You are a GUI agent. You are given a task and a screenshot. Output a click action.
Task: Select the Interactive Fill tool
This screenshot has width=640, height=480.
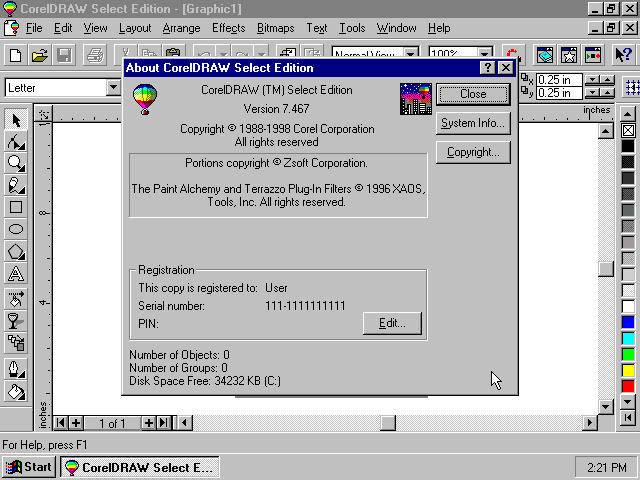point(16,298)
